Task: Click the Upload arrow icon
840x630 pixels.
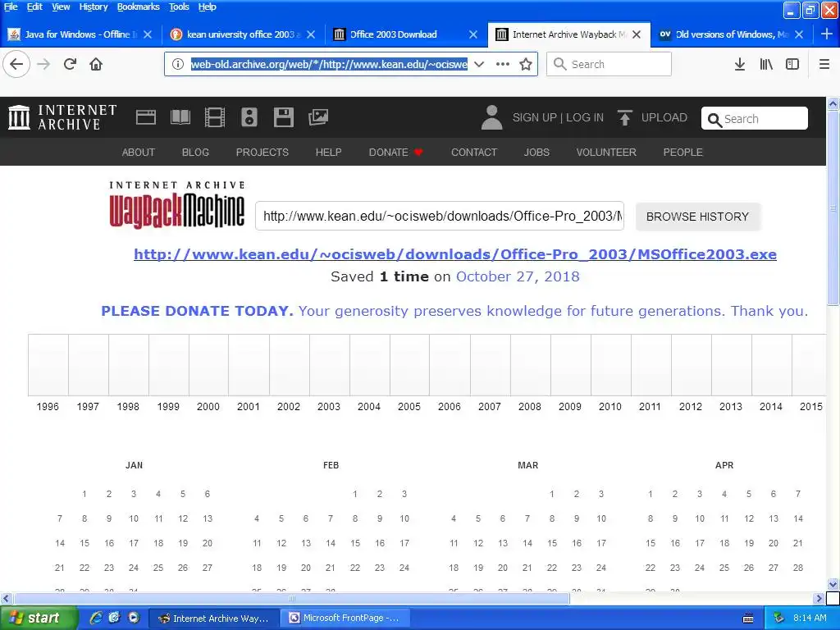Action: tap(624, 117)
